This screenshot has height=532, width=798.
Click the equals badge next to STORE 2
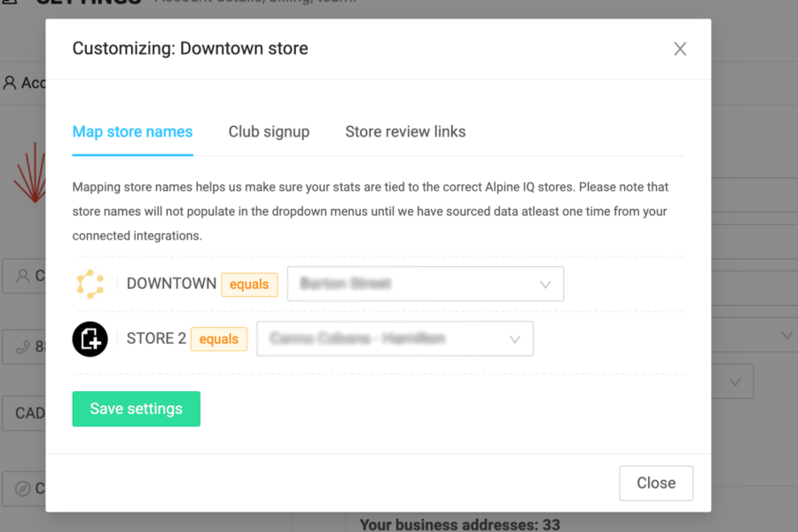point(219,339)
